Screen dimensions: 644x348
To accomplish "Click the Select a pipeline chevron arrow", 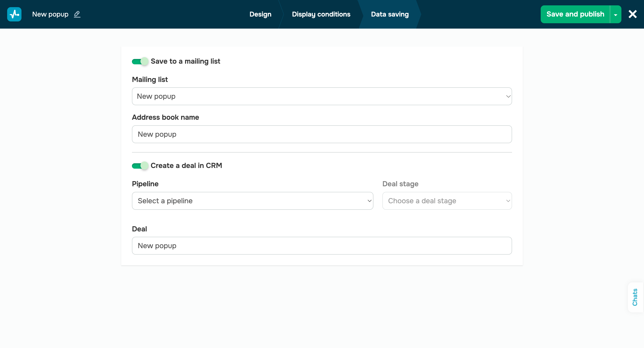I will click(369, 201).
